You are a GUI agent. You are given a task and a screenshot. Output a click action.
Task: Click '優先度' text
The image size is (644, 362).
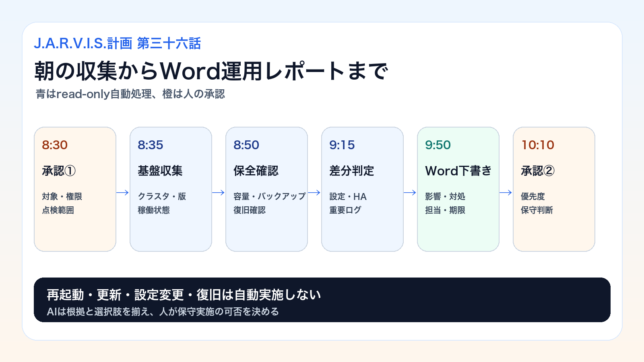(533, 196)
